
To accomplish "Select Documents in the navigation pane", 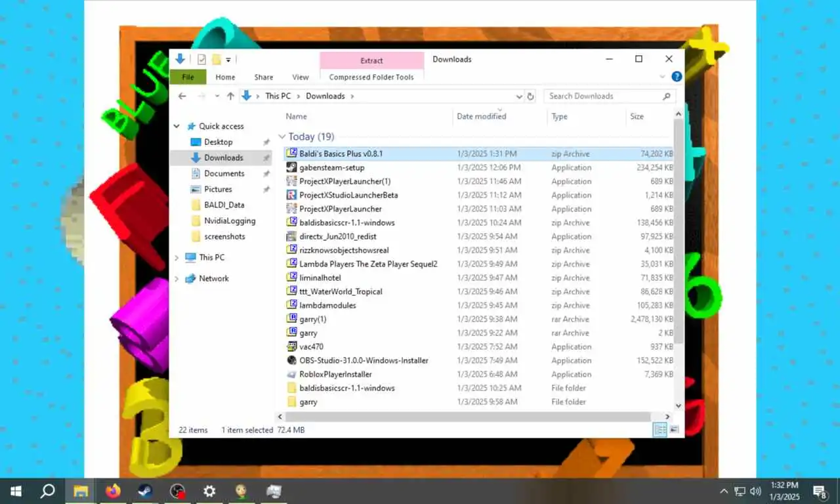I will click(x=224, y=173).
